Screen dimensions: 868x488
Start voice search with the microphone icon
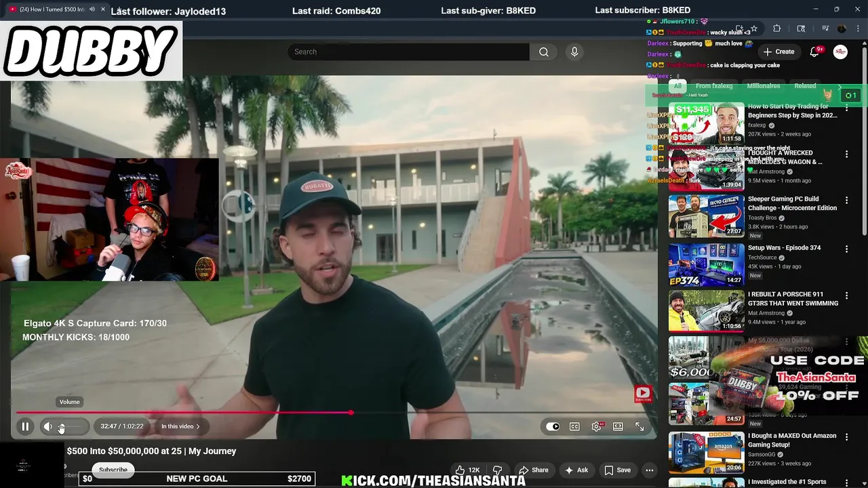pos(574,52)
